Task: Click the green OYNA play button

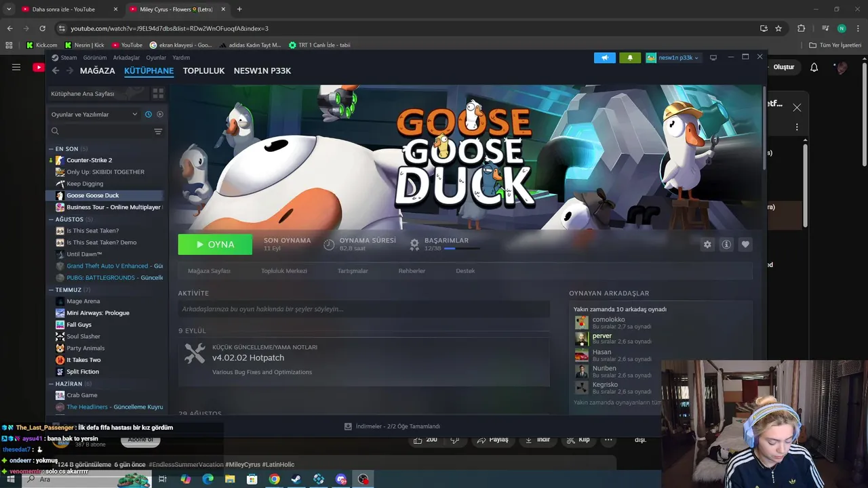Action: [215, 245]
